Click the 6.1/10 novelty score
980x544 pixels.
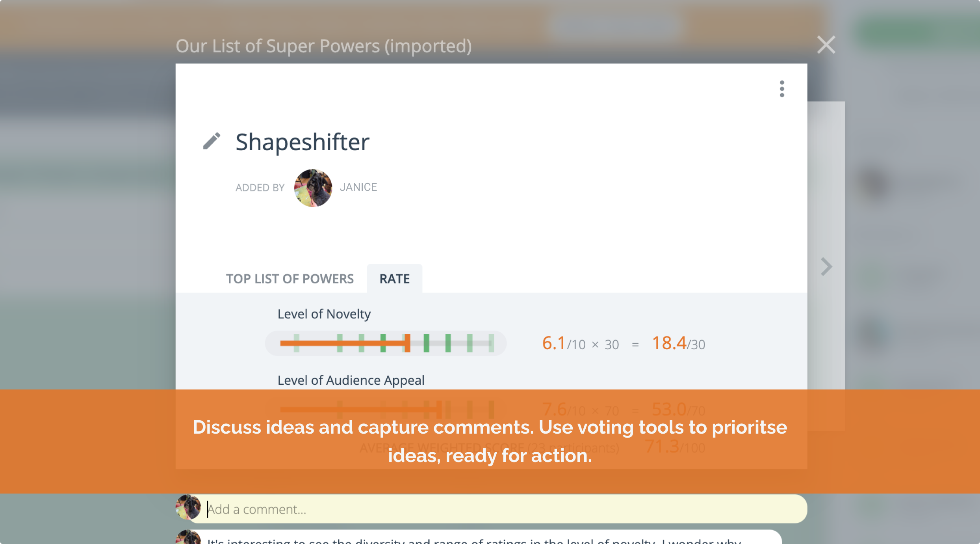tap(554, 343)
